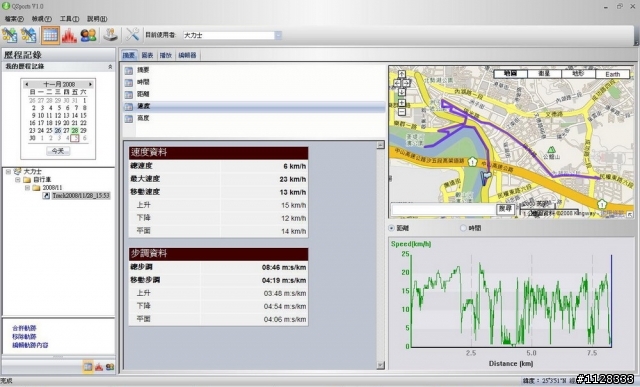Click the 最大速度 23 km/h row
The image size is (640, 387).
218,179
